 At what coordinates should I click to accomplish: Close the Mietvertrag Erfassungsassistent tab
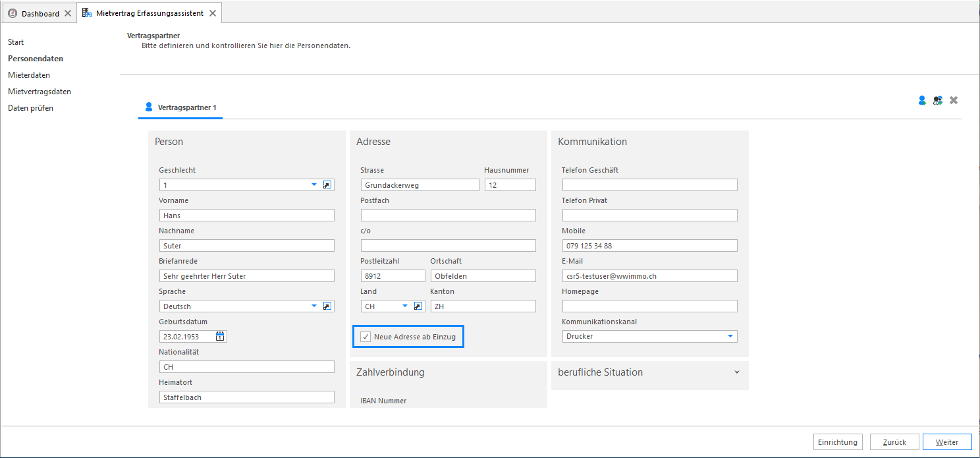click(212, 13)
